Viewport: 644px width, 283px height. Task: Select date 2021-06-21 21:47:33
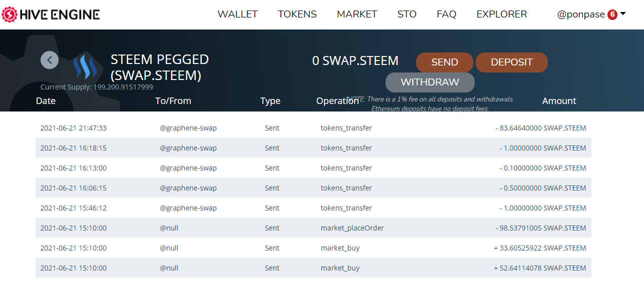[x=74, y=128]
